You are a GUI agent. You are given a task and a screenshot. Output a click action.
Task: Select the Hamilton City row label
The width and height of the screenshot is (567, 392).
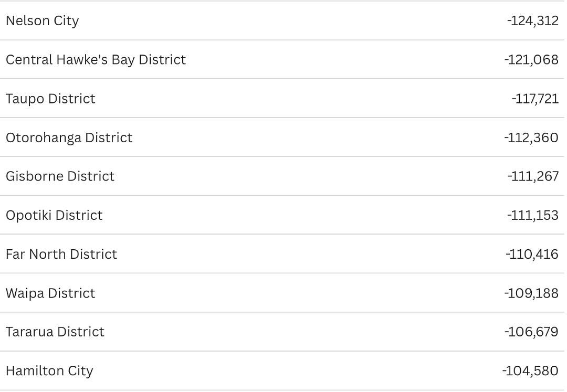click(49, 371)
